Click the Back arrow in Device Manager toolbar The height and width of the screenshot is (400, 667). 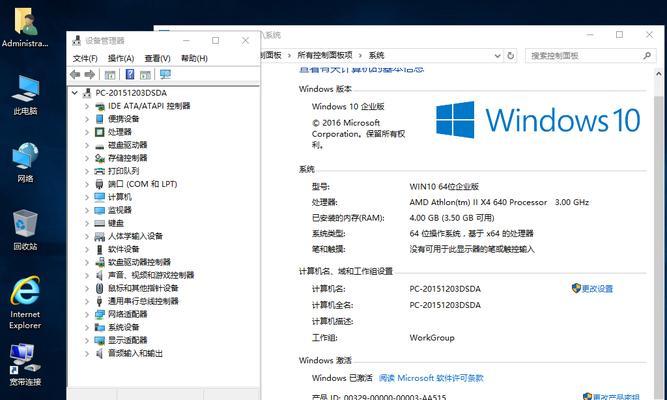(x=75, y=75)
